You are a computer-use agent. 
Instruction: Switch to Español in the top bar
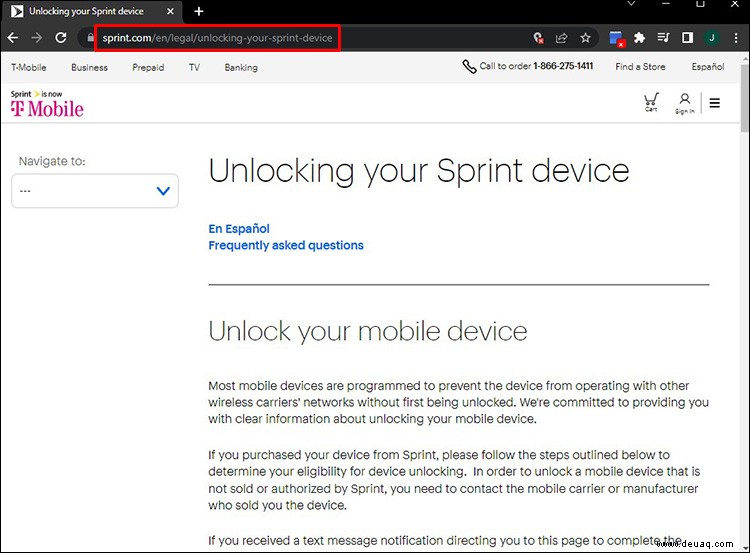pos(707,66)
